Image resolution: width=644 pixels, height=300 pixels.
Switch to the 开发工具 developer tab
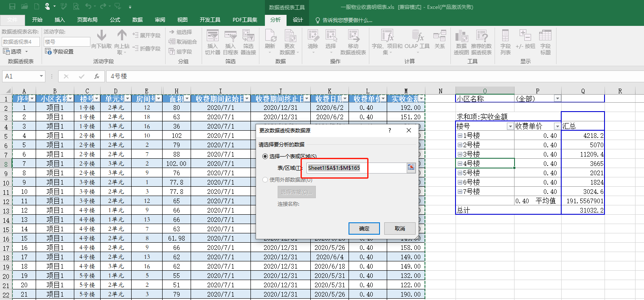[210, 20]
